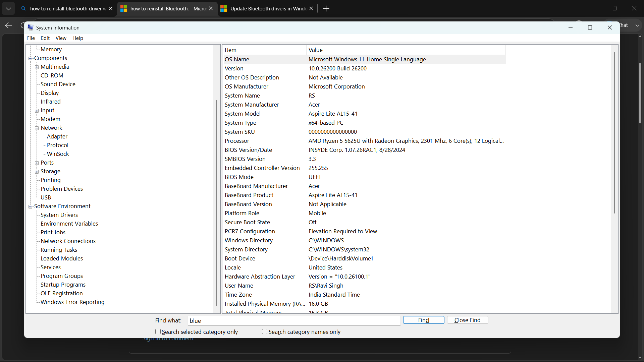
Task: Select 'Installed Physical Memory' row
Action: [365, 304]
